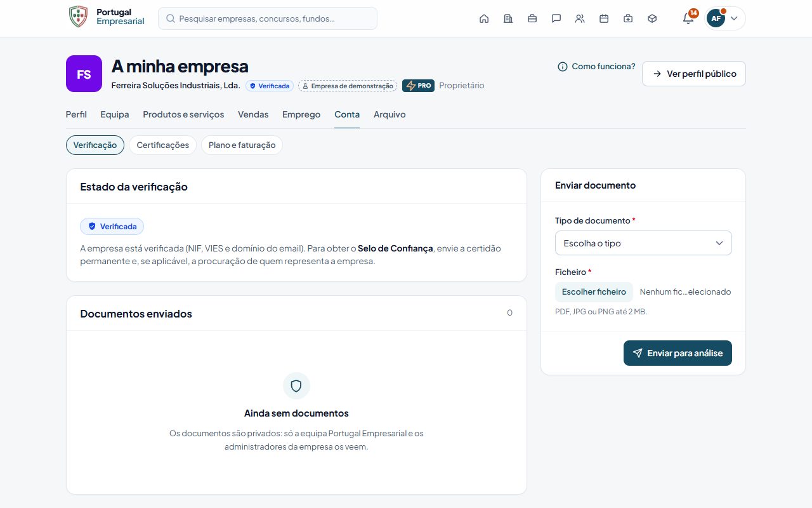The width and height of the screenshot is (812, 508).
Task: Switch to the Equipa tab
Action: (115, 114)
